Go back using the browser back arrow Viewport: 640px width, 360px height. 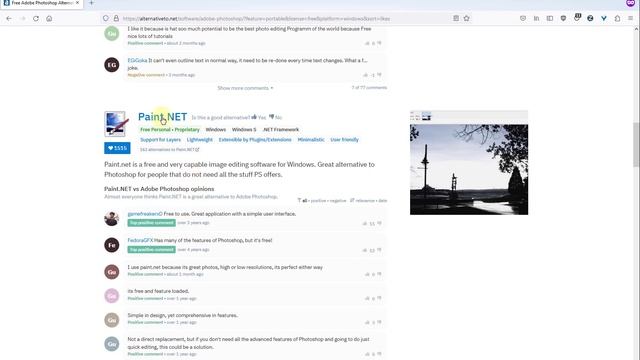click(x=9, y=18)
